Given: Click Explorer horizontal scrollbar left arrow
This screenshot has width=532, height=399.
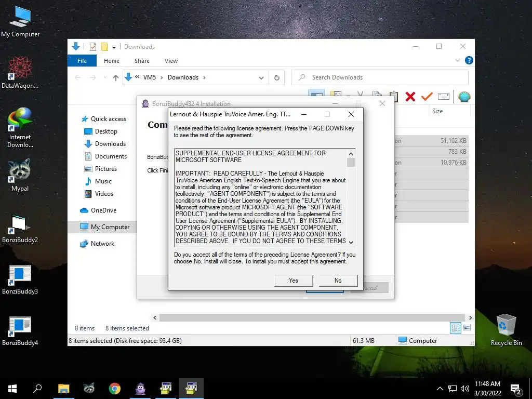Looking at the screenshot, I should tap(155, 317).
